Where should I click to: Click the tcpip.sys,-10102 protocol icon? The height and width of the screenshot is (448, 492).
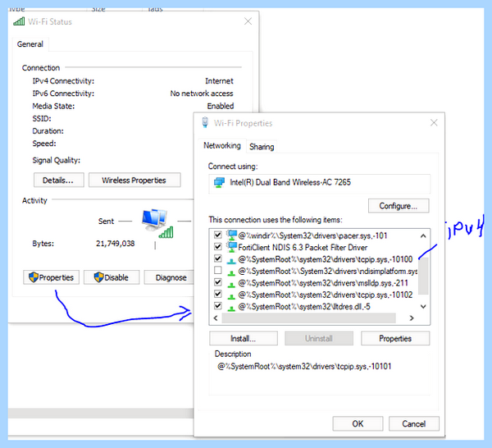click(231, 296)
